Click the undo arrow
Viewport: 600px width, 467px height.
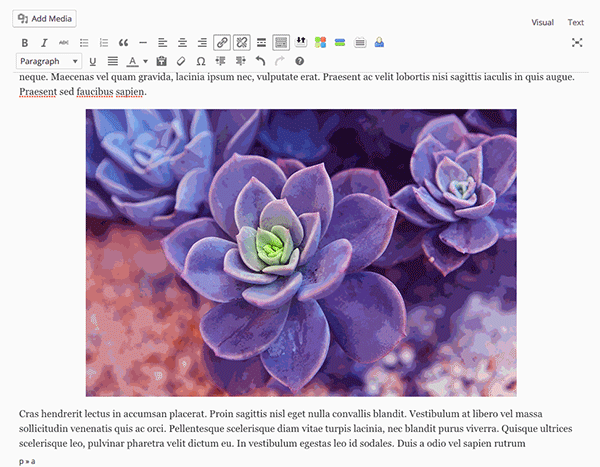click(x=260, y=62)
